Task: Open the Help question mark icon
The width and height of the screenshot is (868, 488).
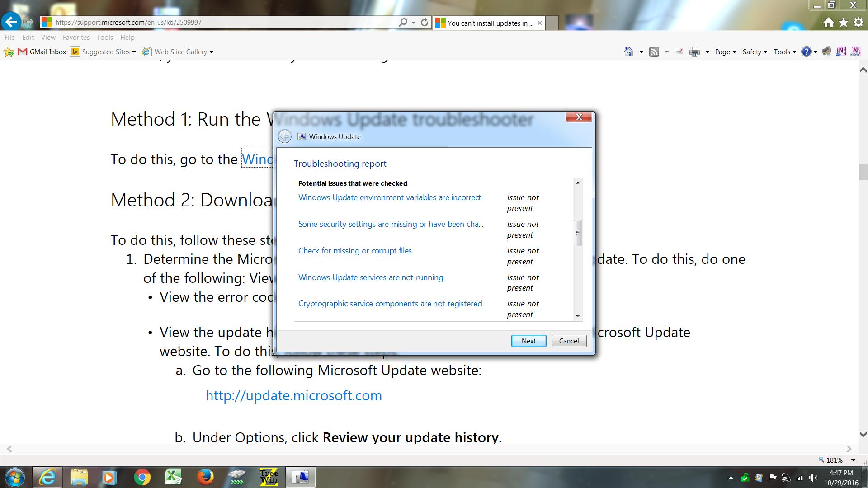Action: point(806,52)
